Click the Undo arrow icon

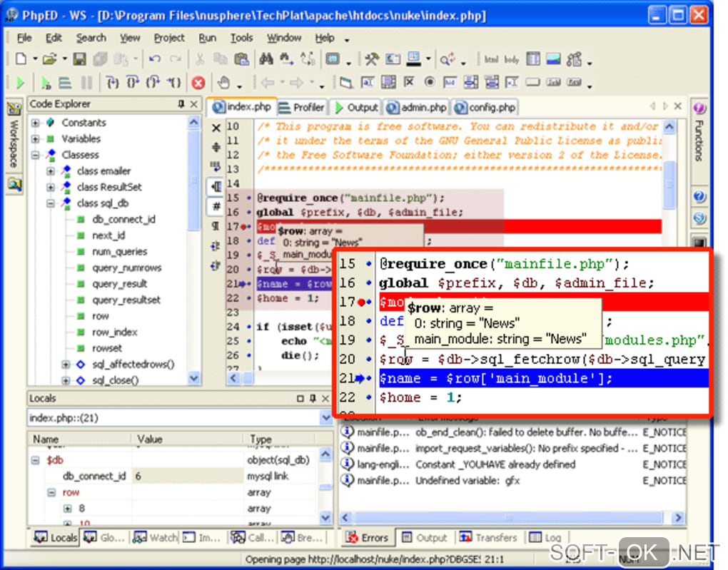(155, 59)
